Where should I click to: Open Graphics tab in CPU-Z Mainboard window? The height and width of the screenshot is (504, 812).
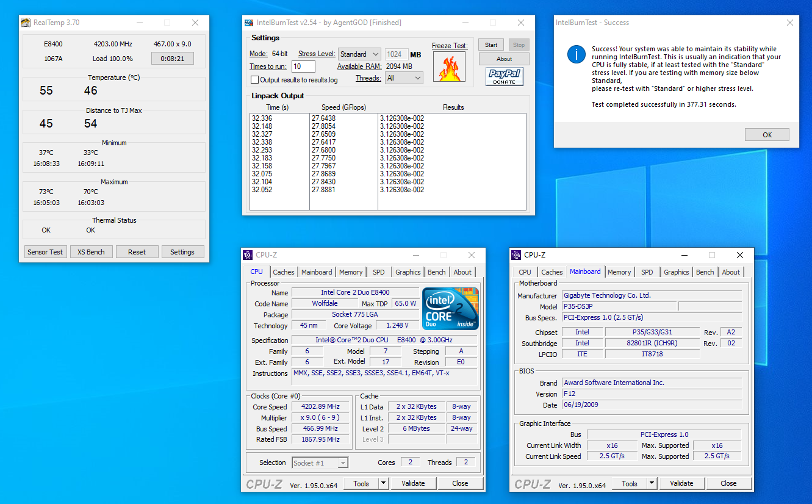676,272
